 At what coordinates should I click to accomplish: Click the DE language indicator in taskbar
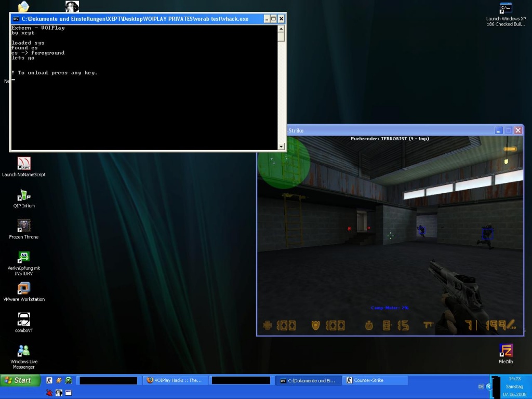pos(481,387)
